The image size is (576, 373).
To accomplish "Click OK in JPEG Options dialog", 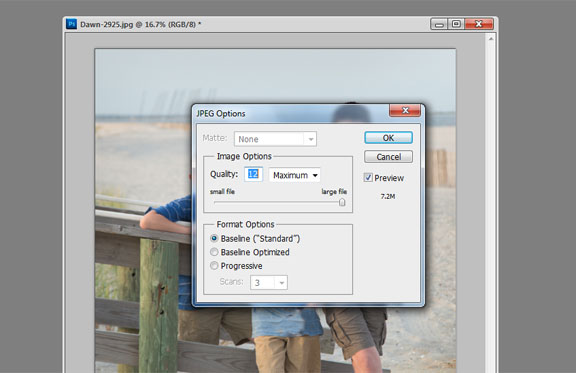I will point(388,138).
